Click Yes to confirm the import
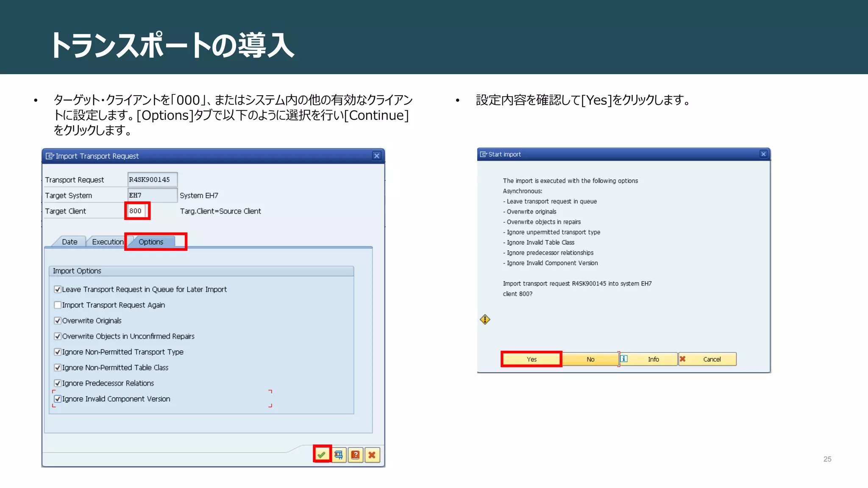 coord(531,359)
